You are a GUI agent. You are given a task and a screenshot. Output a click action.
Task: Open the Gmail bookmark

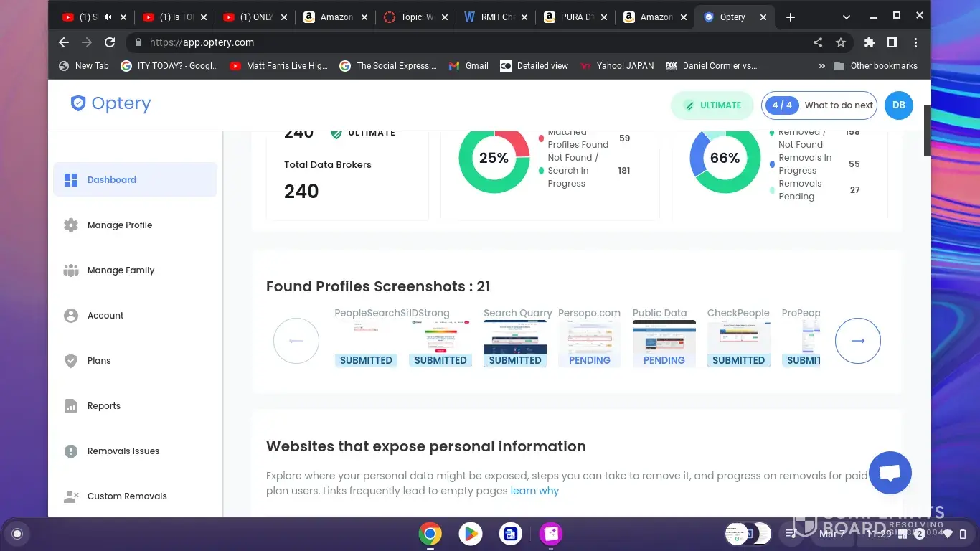click(x=468, y=66)
